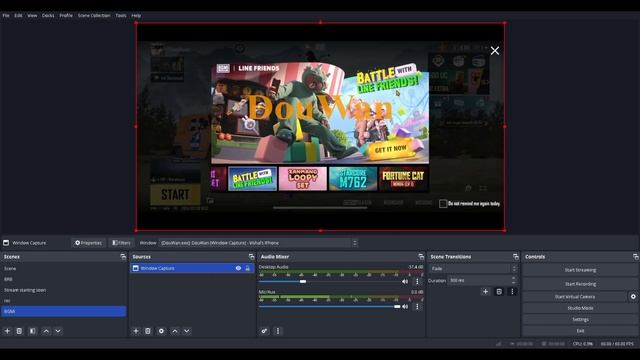Pop out the Audio Mixer dock
Viewport: 640px width, 360px height.
[421, 257]
